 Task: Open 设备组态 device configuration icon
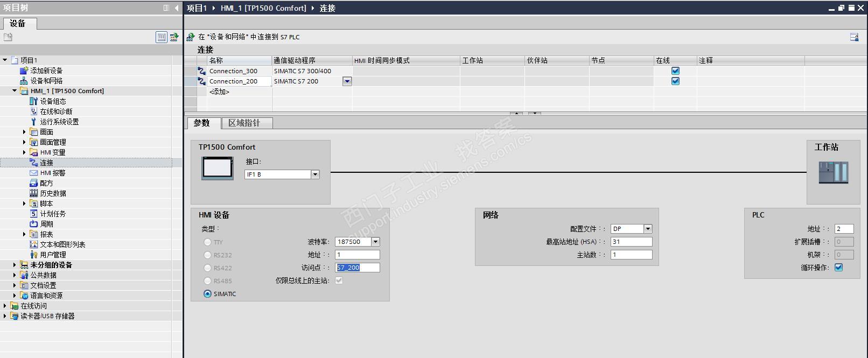[x=33, y=101]
